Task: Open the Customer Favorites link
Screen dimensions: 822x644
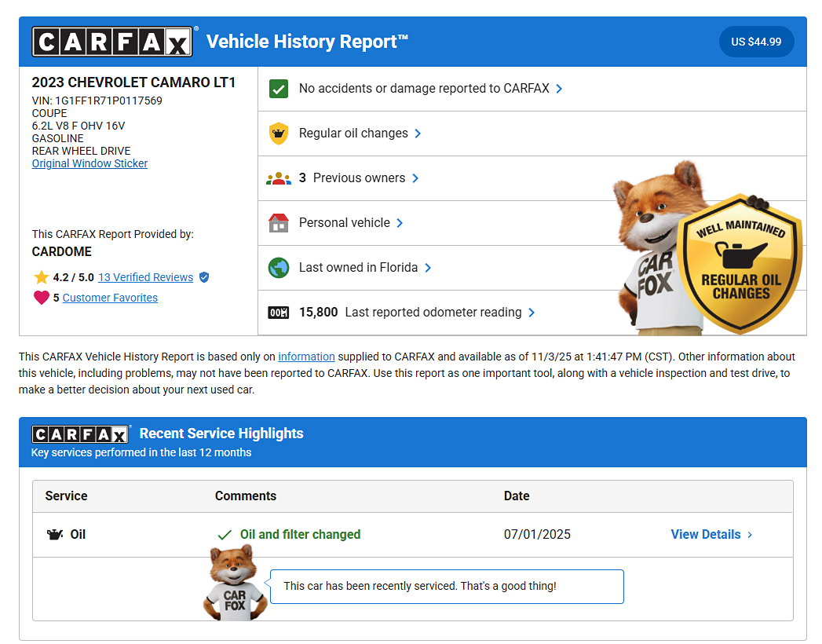Action: coord(110,298)
